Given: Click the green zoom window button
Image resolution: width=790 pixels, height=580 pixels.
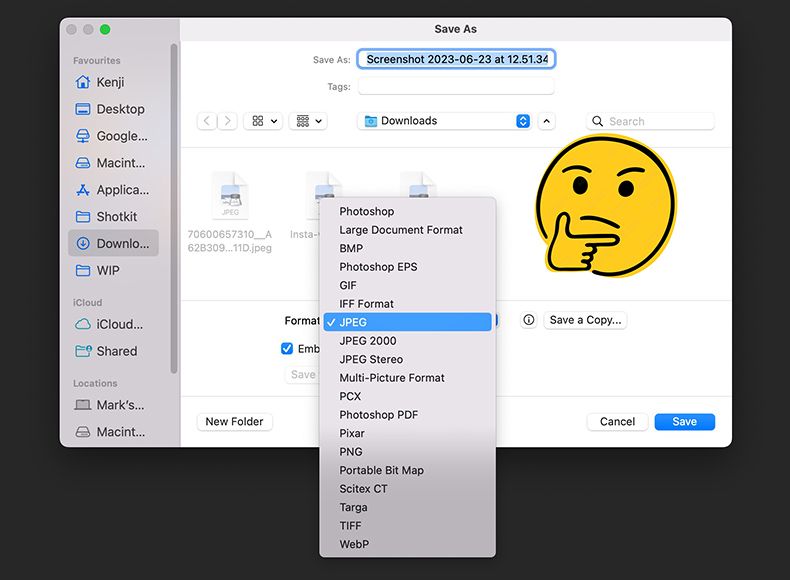Looking at the screenshot, I should tap(105, 29).
